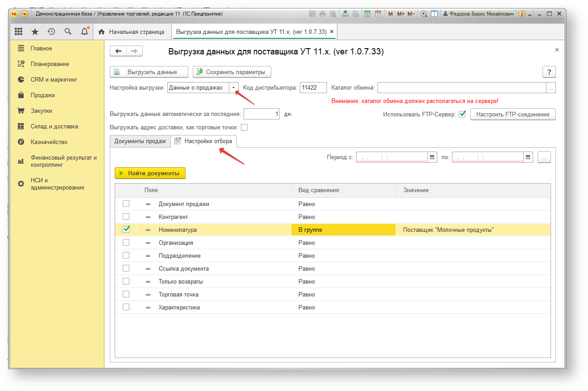Click Настроить FTP-соединение button
The height and width of the screenshot is (391, 588).
tap(513, 114)
